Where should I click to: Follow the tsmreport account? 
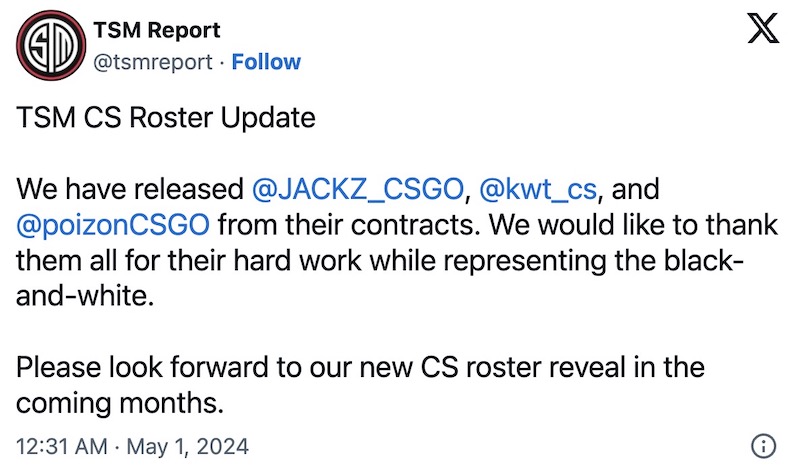(266, 62)
